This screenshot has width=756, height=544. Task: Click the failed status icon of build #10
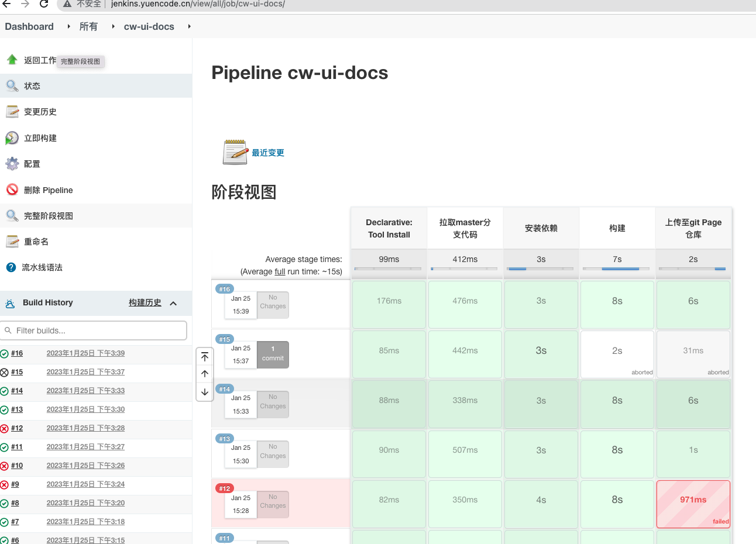click(x=4, y=466)
